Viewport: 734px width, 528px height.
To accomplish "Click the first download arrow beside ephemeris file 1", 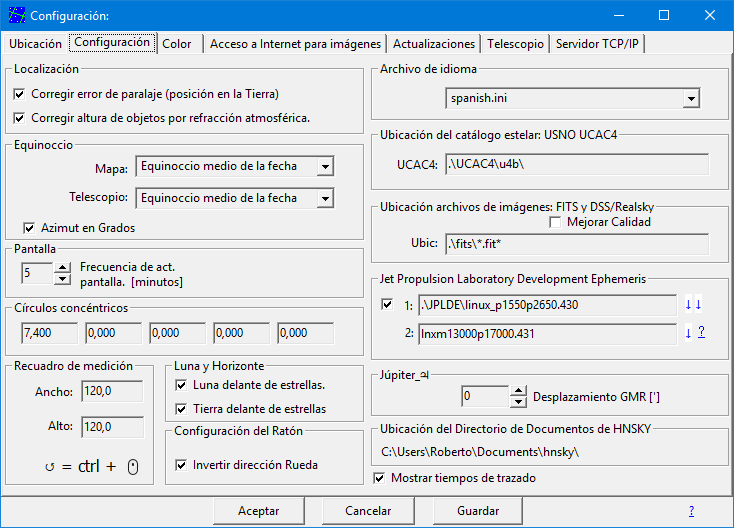I will (x=687, y=305).
